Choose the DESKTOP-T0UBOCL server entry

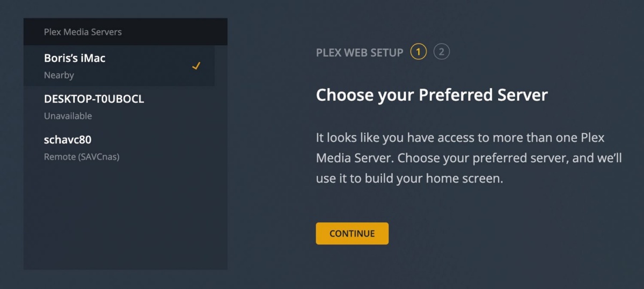click(x=119, y=106)
